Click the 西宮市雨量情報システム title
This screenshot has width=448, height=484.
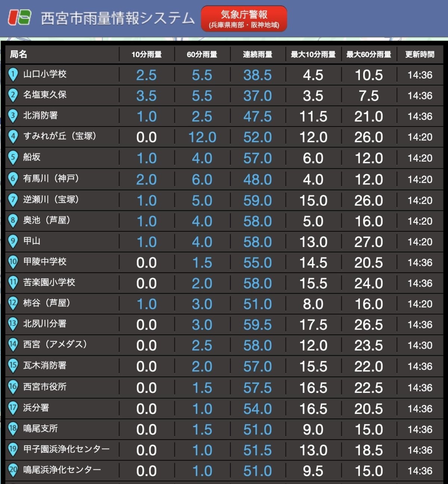click(118, 18)
